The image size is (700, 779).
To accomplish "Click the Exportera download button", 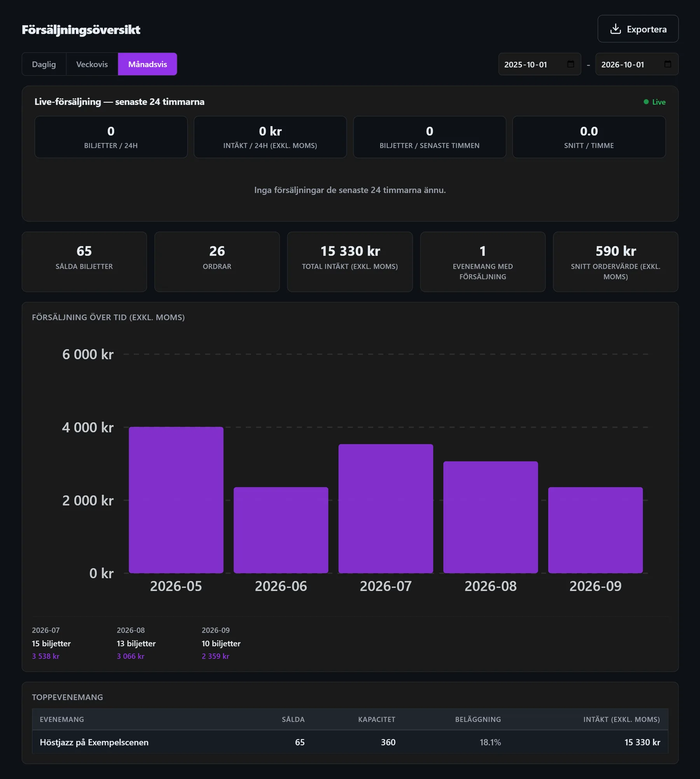I will point(638,29).
